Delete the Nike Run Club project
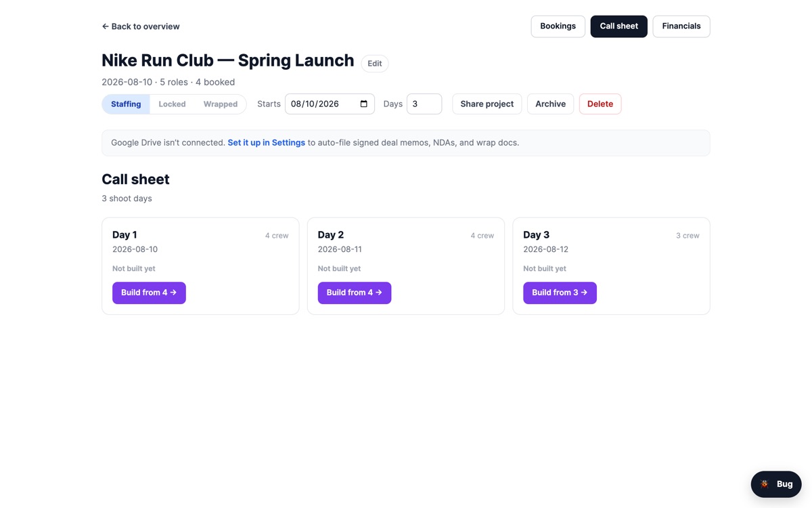This screenshot has width=812, height=508. (x=600, y=104)
